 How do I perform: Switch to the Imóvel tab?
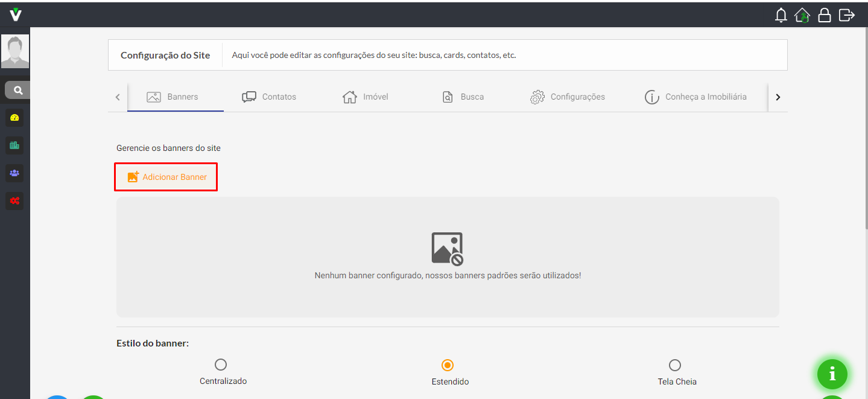pyautogui.click(x=366, y=97)
